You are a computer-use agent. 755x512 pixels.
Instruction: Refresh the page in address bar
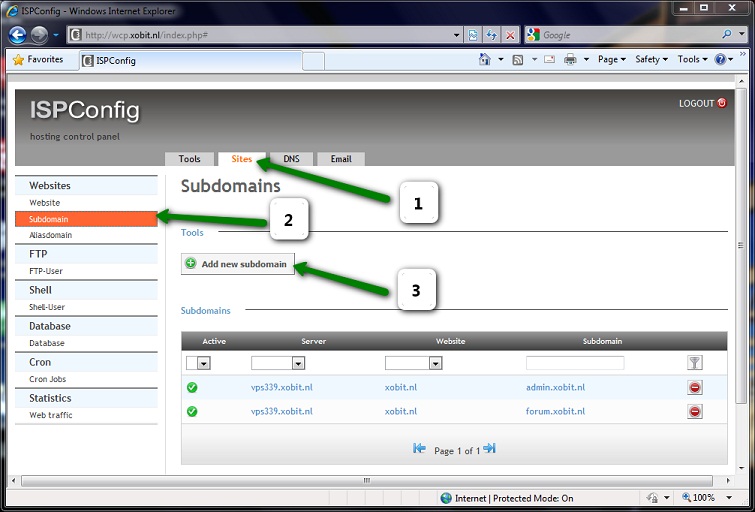pyautogui.click(x=491, y=34)
